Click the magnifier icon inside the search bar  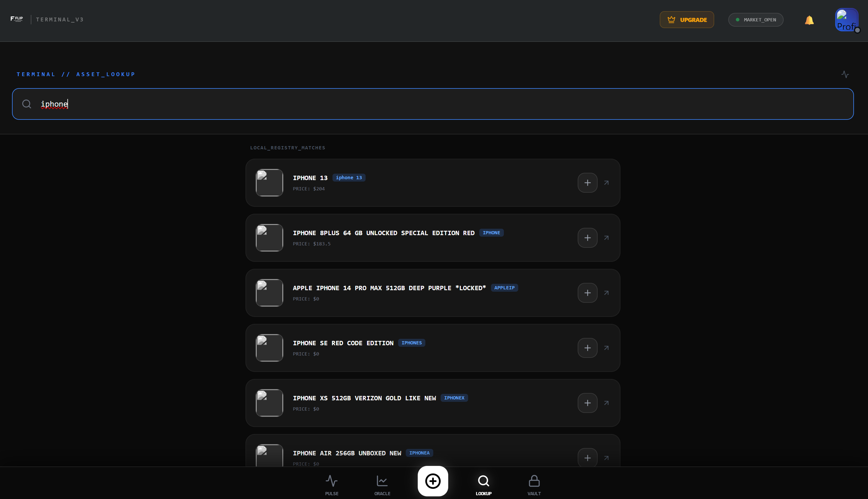click(27, 104)
